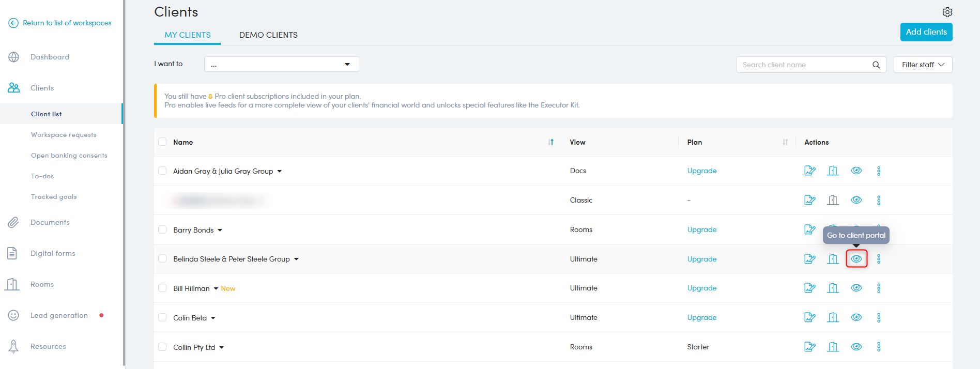
Task: Click the edit icon for Aidan Gray
Action: coord(809,171)
